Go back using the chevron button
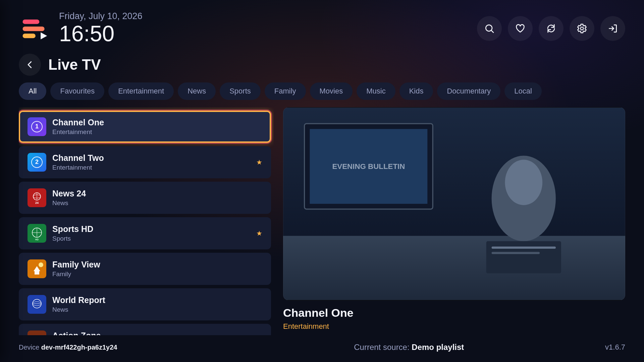This screenshot has width=644, height=362. click(30, 65)
